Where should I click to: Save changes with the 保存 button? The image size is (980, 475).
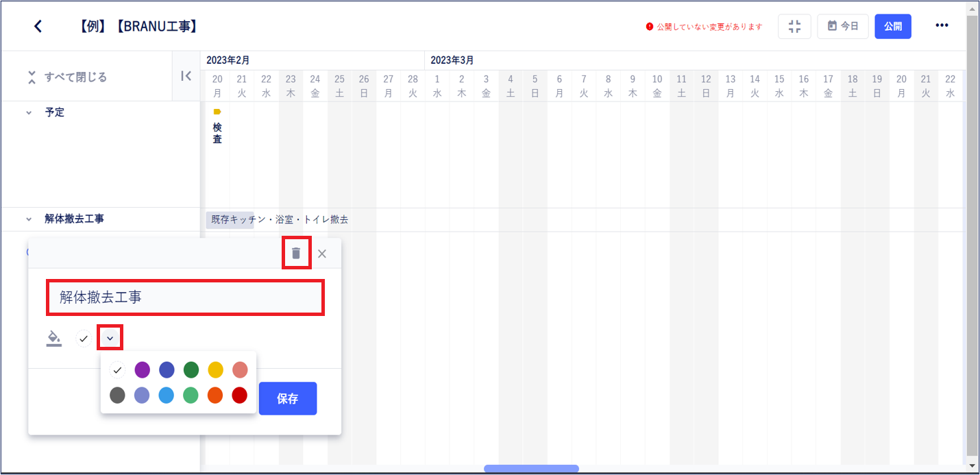click(x=288, y=398)
